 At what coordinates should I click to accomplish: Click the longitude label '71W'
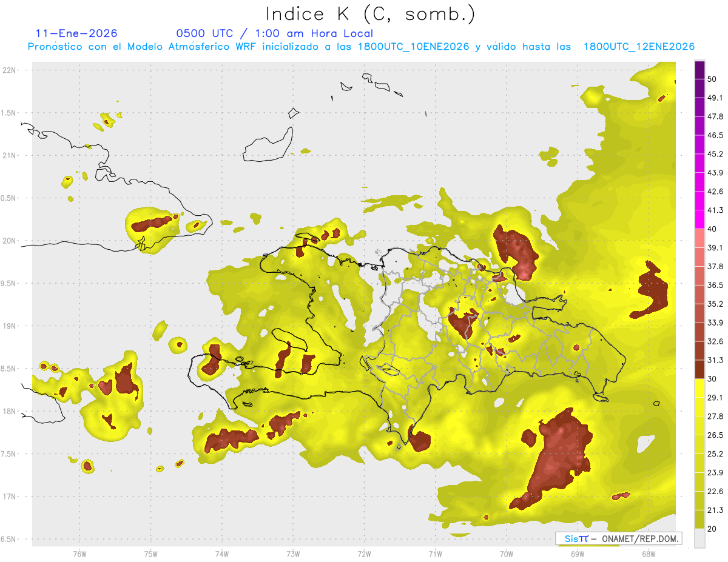point(436,554)
